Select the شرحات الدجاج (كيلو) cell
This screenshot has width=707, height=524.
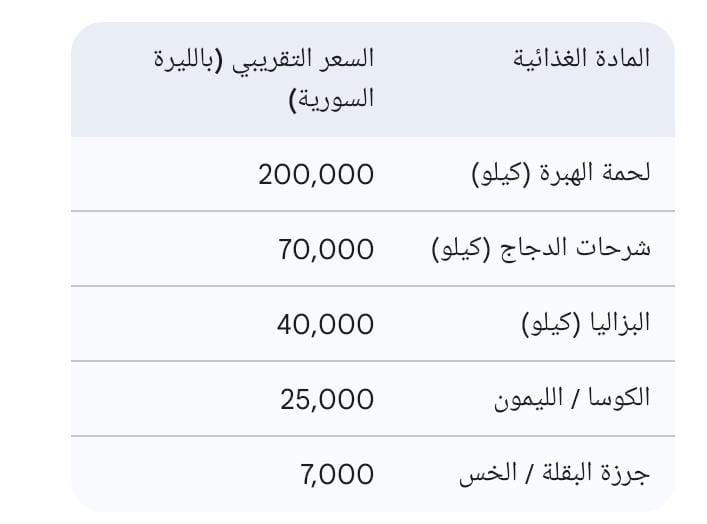[541, 248]
